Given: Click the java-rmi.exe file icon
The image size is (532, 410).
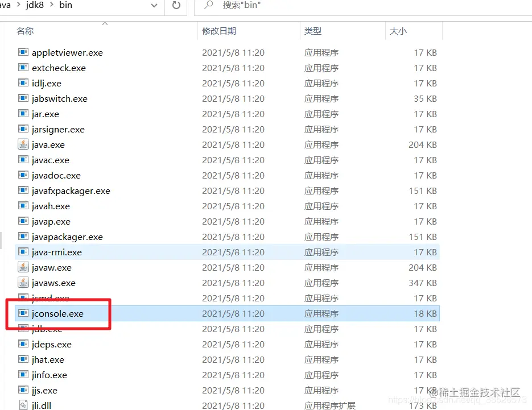Looking at the screenshot, I should click(x=23, y=251).
